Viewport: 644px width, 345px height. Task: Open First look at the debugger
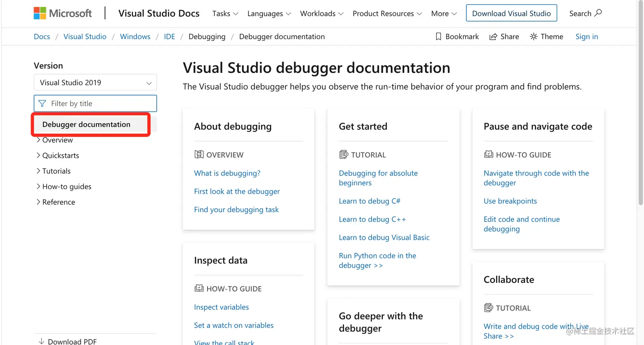click(237, 192)
